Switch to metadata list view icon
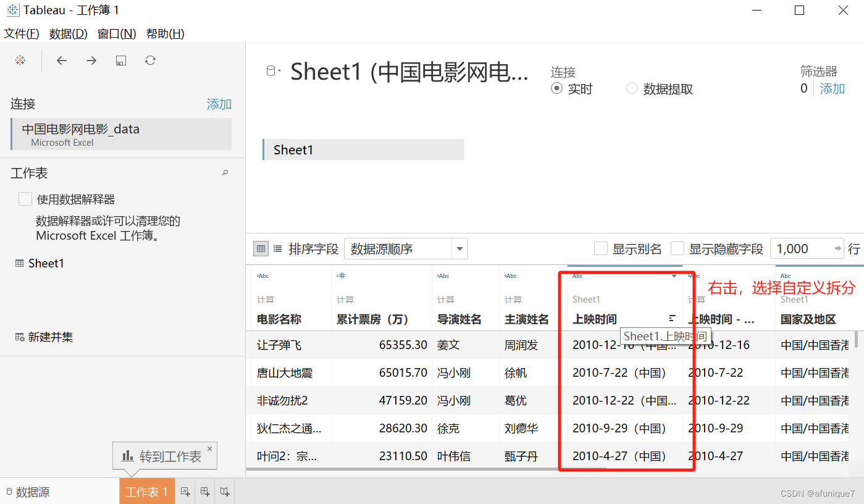864x504 pixels. coord(278,249)
